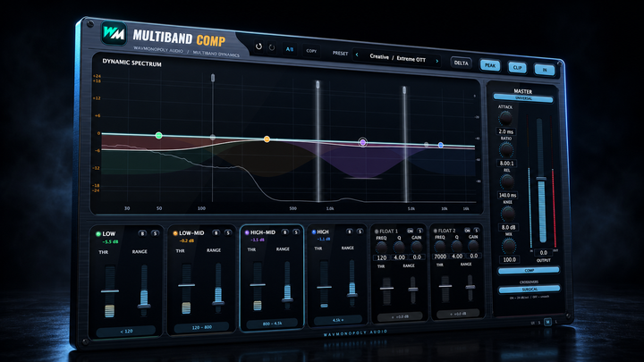This screenshot has width=644, height=362.
Task: Solo the LOW-MID band with S button
Action: point(228,232)
